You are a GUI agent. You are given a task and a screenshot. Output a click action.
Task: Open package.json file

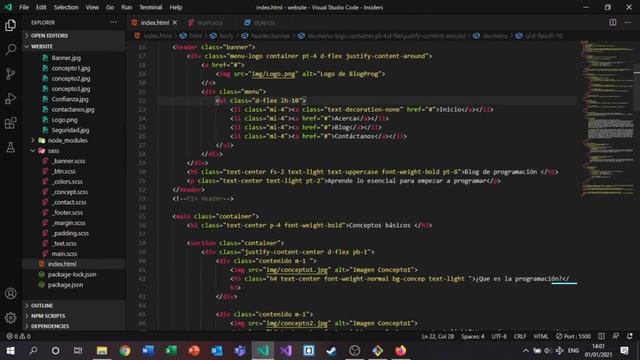point(65,284)
